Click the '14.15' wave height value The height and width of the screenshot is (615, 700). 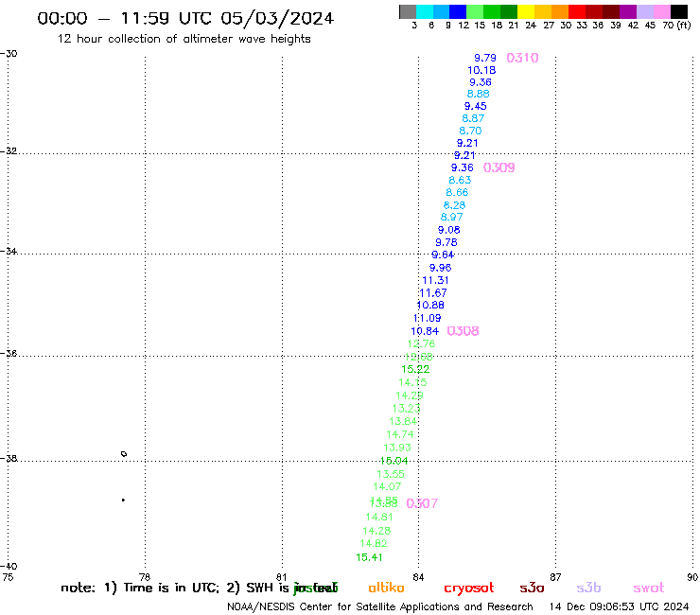point(412,382)
